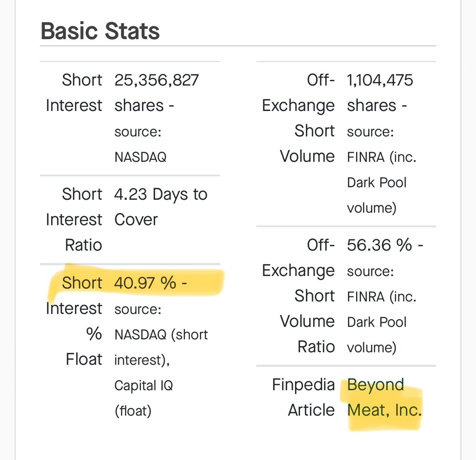This screenshot has height=460, width=476.
Task: Click the Finpedia Article label
Action: click(303, 397)
